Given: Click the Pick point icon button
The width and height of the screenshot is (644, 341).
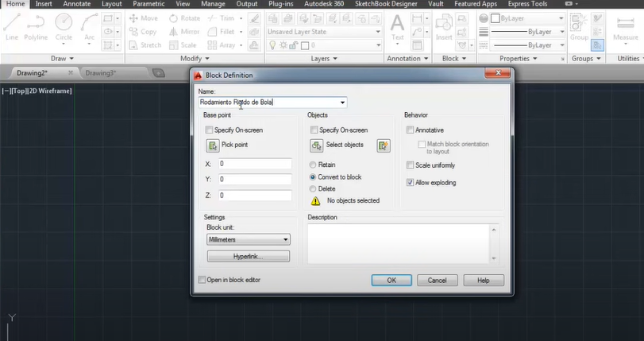Looking at the screenshot, I should pos(212,145).
